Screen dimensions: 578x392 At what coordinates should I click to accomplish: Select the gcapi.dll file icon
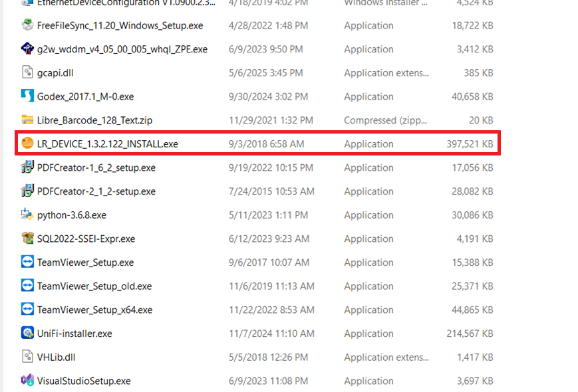coord(27,72)
